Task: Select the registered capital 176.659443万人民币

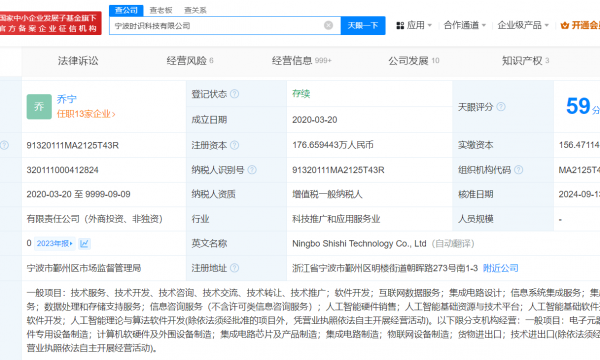Action: pyautogui.click(x=333, y=145)
